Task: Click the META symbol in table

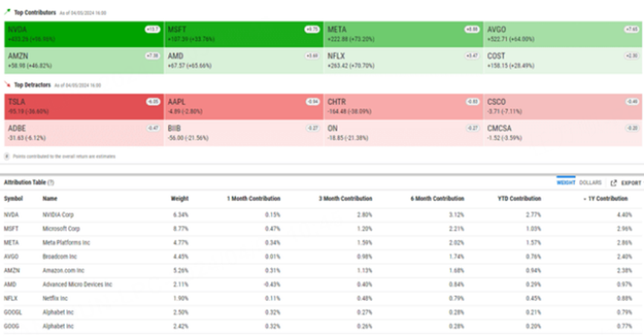Action: coord(11,243)
